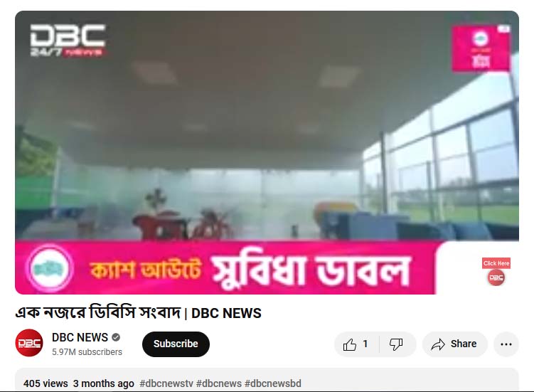This screenshot has width=534, height=392.
Task: Open the three-dot more actions menu
Action: point(506,344)
